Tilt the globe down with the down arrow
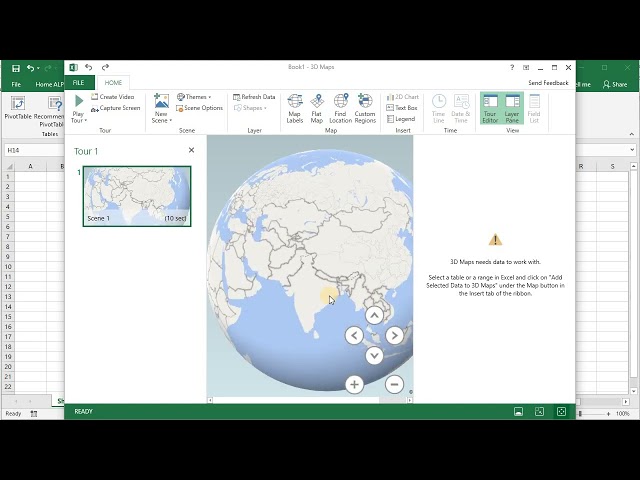Viewport: 640px width, 480px height. 374,356
